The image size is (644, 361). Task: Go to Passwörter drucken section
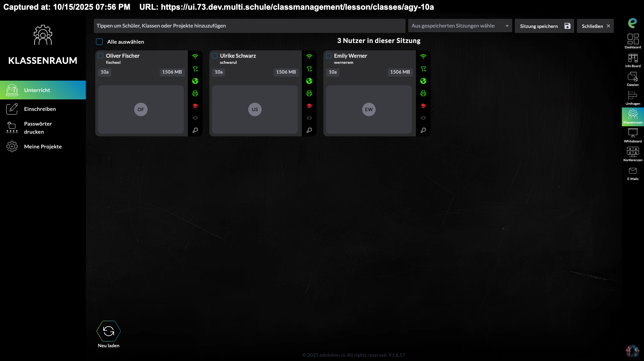[38, 128]
